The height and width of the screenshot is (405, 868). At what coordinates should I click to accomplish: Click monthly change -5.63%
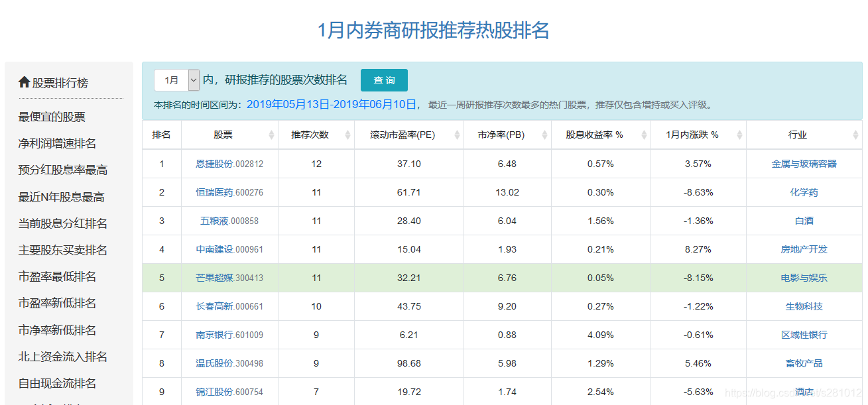(698, 392)
